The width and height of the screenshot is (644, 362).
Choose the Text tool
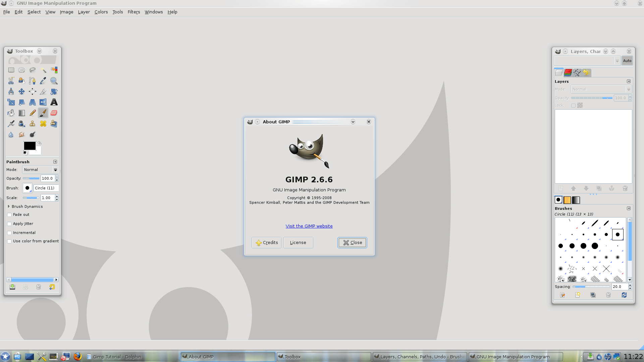54,102
